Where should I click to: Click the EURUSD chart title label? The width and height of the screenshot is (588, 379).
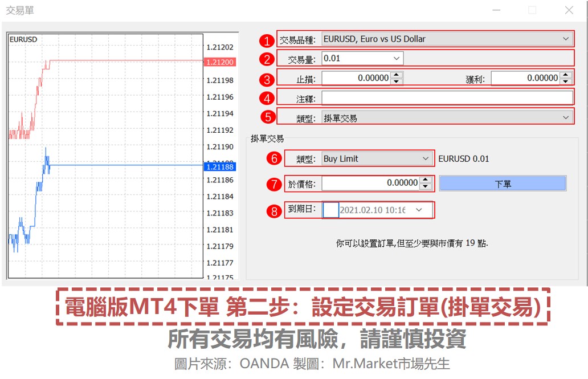coord(23,39)
